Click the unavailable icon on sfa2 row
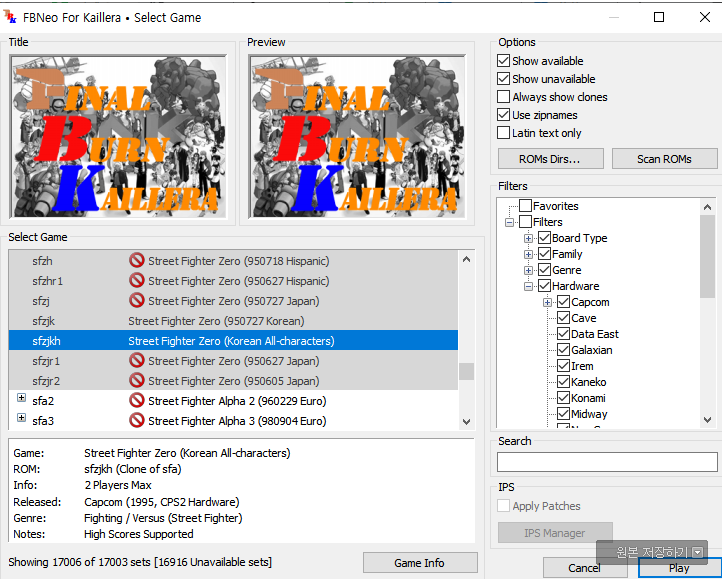 coord(137,401)
